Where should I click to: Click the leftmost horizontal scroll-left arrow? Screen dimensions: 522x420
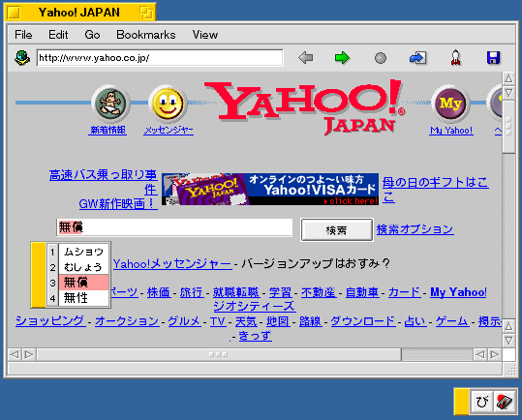(15, 354)
